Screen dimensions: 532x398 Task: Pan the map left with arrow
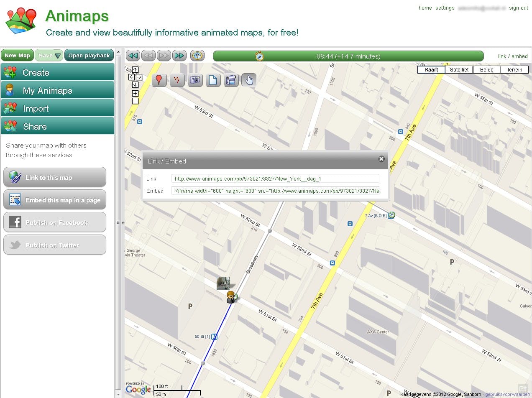point(131,77)
